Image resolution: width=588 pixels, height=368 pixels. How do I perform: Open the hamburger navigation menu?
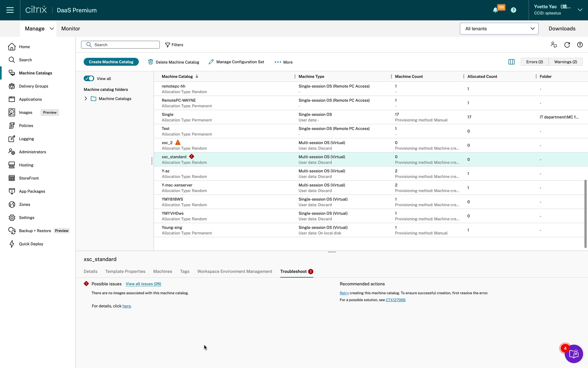(10, 10)
